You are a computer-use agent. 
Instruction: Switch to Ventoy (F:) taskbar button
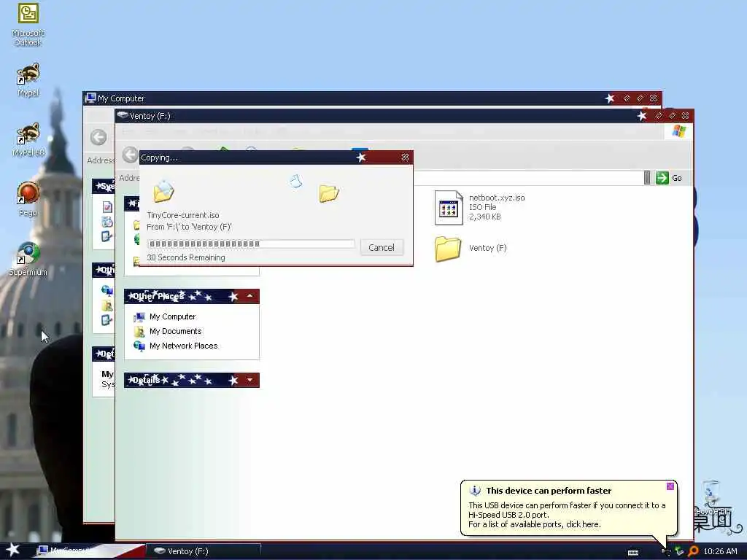pos(204,551)
